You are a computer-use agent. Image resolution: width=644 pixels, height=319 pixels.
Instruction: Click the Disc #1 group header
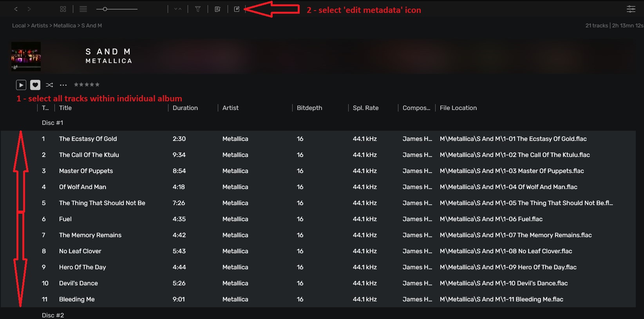(x=52, y=123)
